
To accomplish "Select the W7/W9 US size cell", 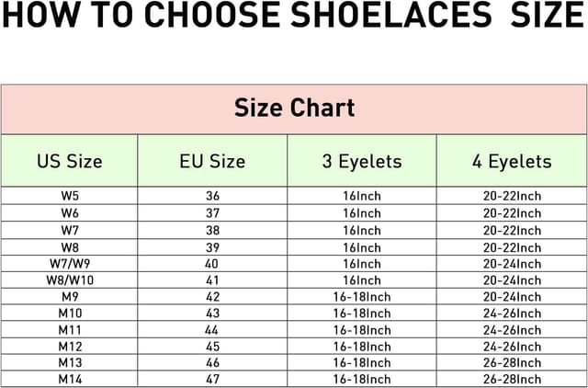I will coord(70,263).
